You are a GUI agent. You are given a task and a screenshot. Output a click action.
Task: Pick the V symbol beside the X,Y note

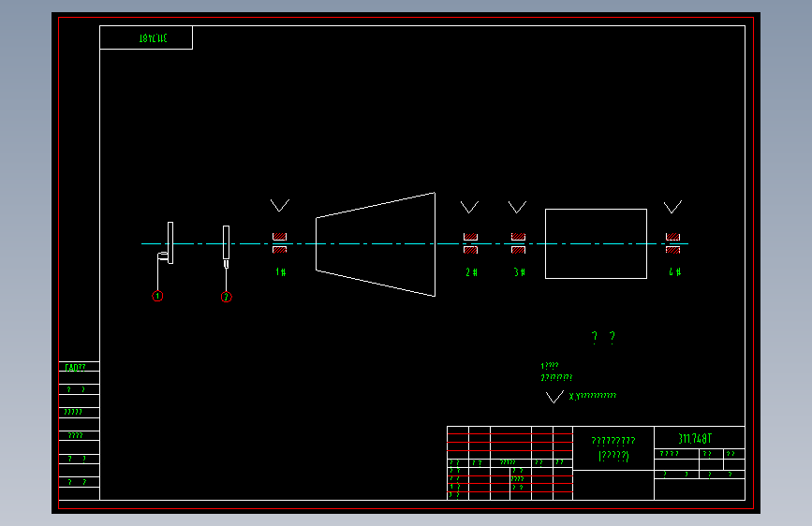[x=554, y=397]
